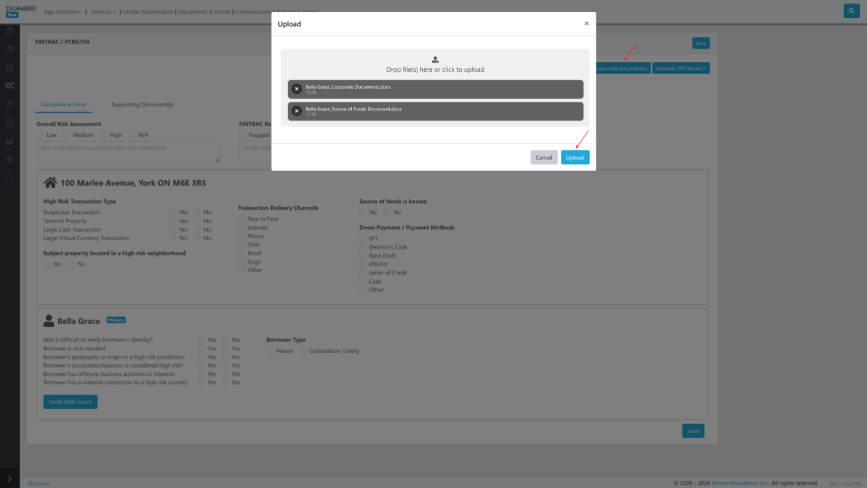Click Cancel in the Upload dialog
868x488 pixels.
[543, 157]
